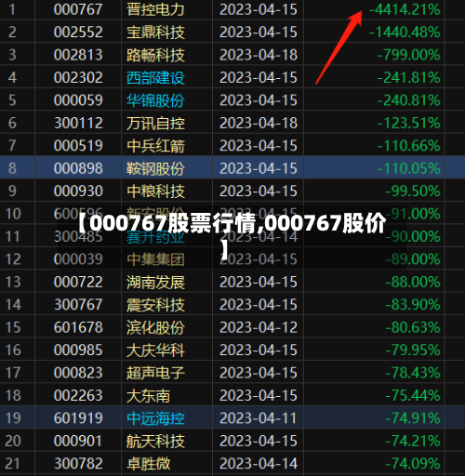Open 中兵红箭 stock name
Viewport: 465px width, 476px height.
click(x=155, y=146)
